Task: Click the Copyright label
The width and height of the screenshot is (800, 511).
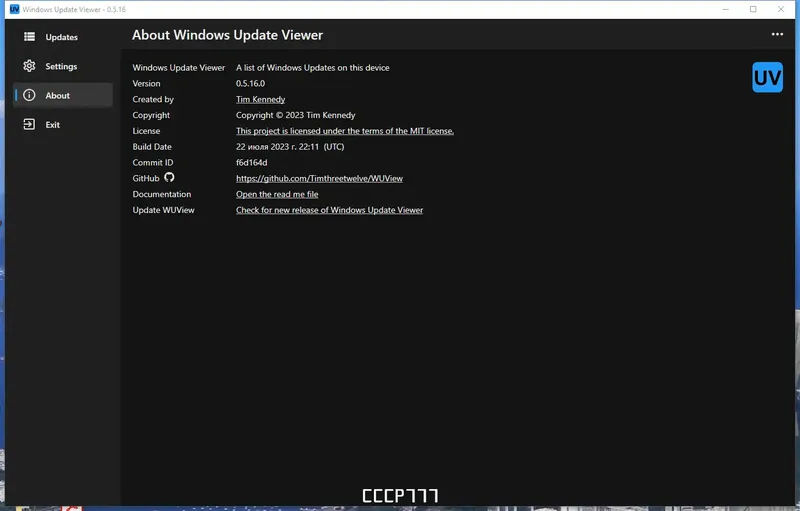Action: (151, 115)
